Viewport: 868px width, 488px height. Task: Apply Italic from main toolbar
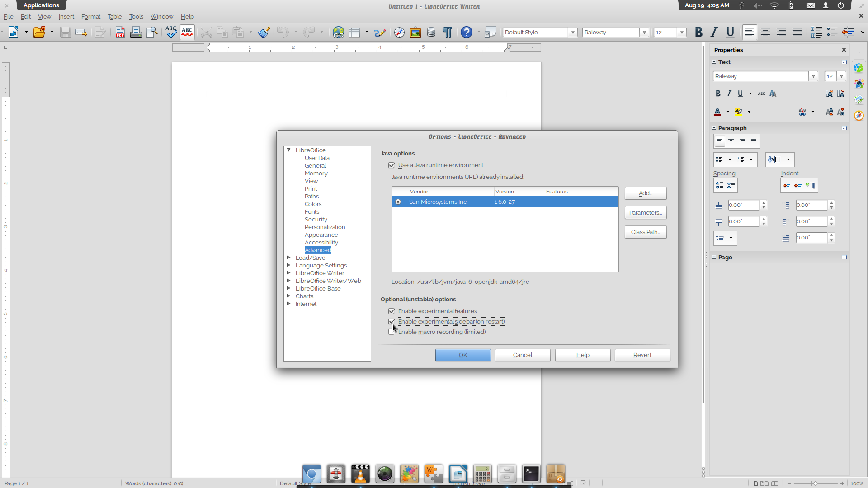coord(714,32)
